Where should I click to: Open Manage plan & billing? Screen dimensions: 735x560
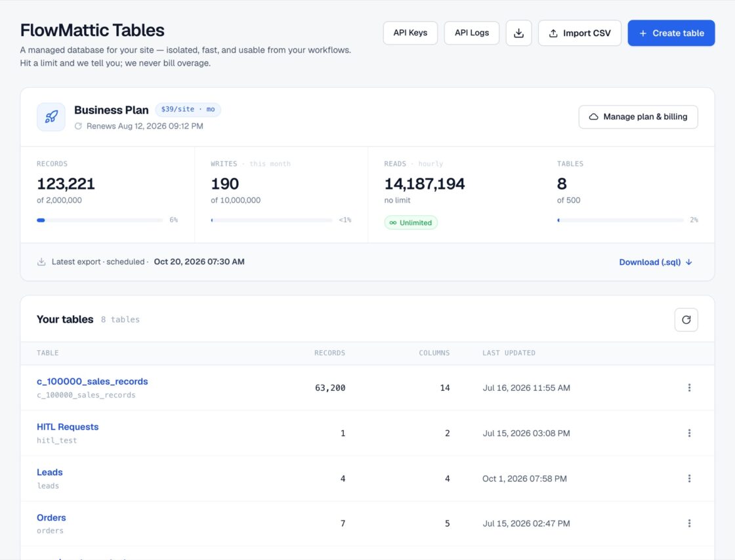tap(638, 117)
